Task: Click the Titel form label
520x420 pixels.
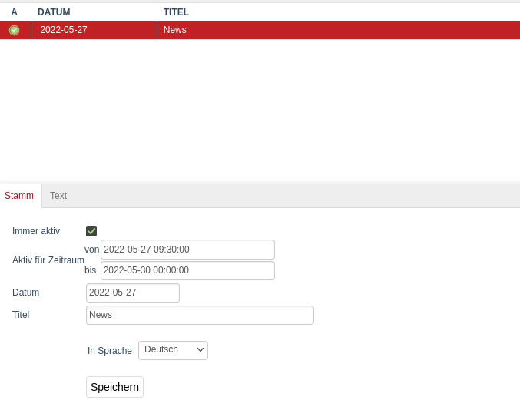Action: click(x=21, y=315)
